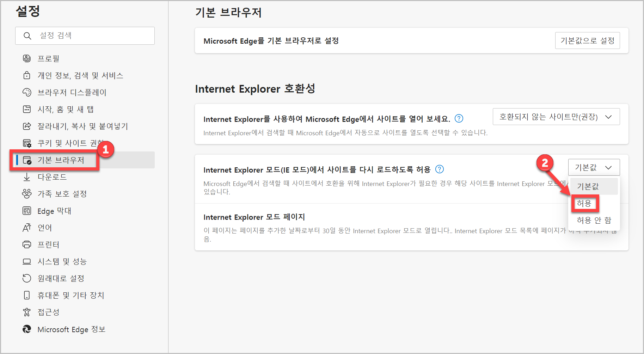Click the phone and other devices icon
Viewport: 644px width, 354px height.
(x=27, y=295)
